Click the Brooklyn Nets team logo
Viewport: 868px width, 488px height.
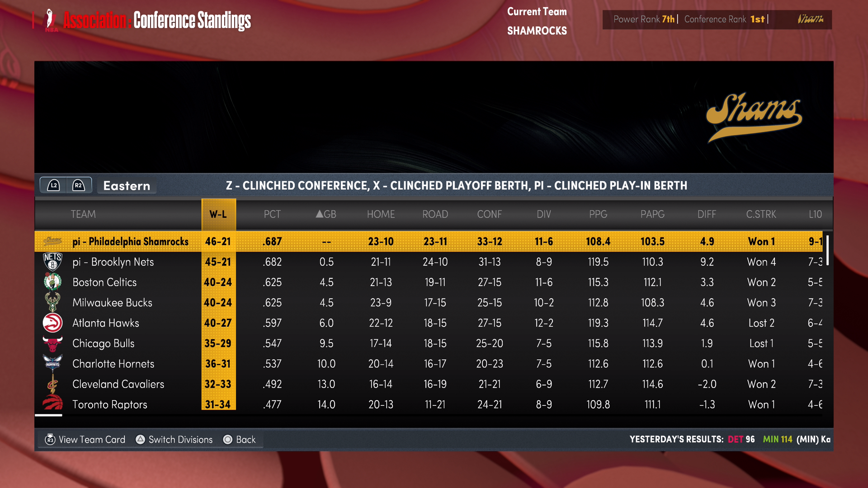pyautogui.click(x=52, y=262)
